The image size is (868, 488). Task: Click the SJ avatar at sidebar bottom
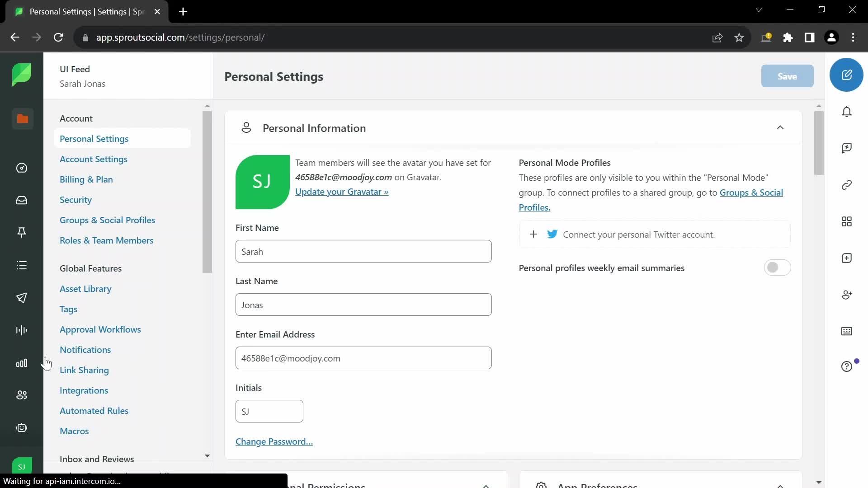(x=22, y=465)
